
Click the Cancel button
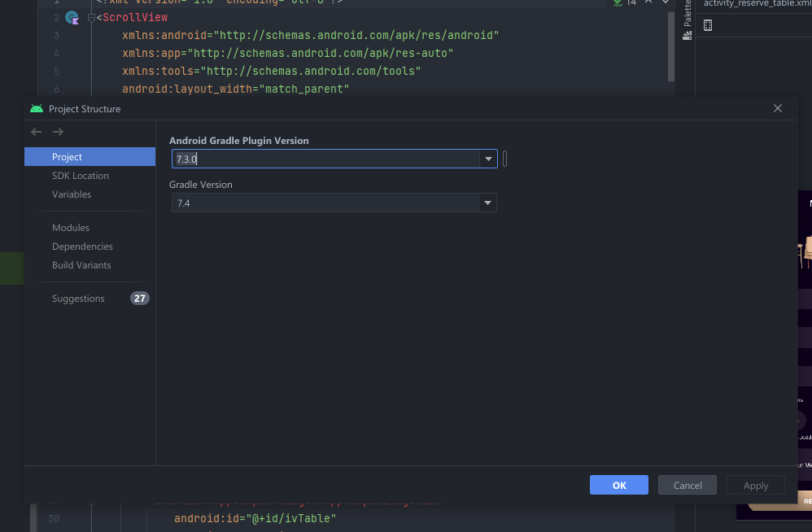coord(688,485)
